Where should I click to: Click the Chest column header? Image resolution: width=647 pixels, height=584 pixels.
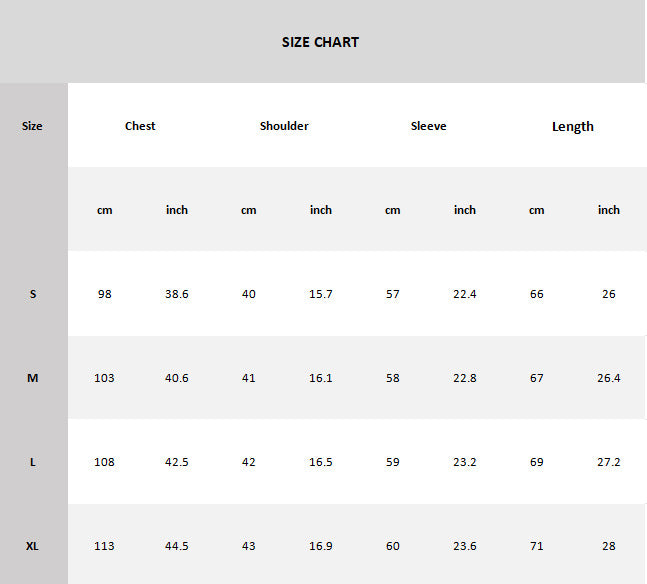(140, 126)
